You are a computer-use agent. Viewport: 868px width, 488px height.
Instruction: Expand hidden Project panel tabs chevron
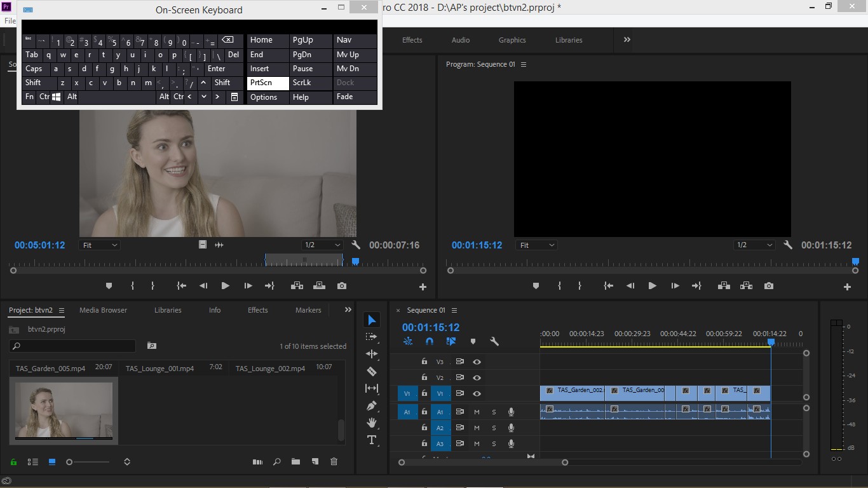[x=348, y=310]
